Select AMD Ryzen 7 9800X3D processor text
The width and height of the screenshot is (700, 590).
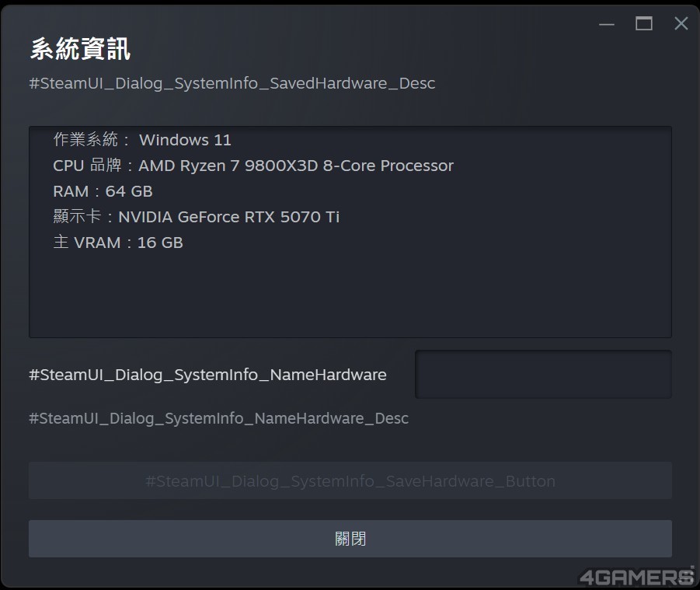(296, 166)
